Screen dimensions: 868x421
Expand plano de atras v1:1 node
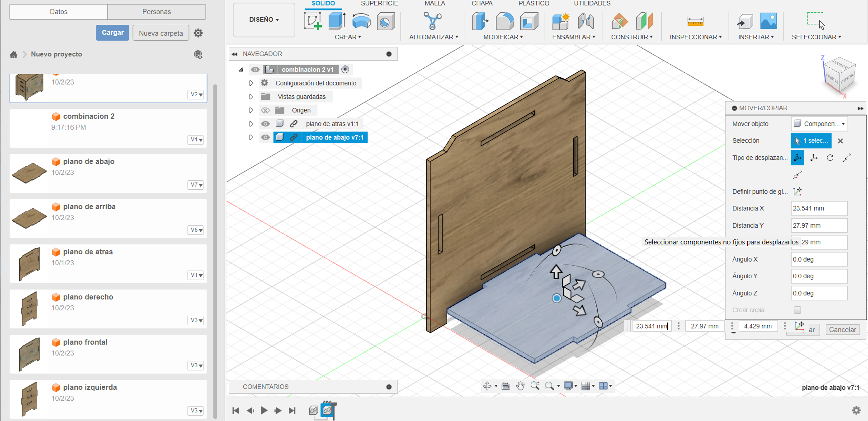pyautogui.click(x=251, y=124)
